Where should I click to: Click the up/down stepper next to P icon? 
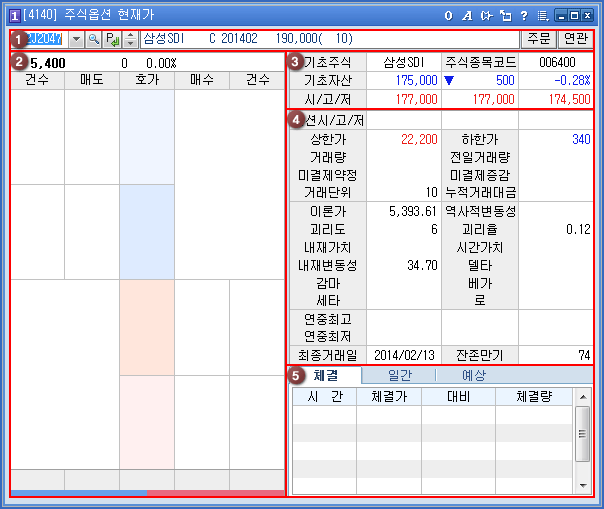coord(129,39)
